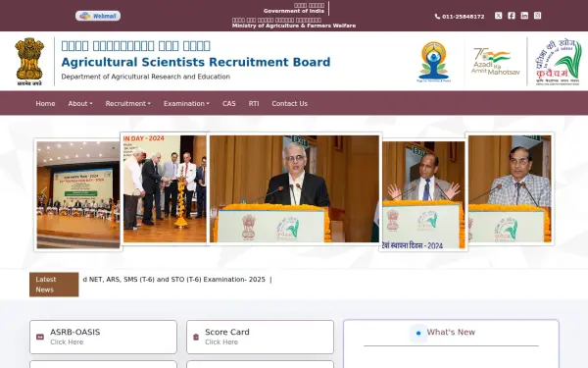This screenshot has height=368, width=588.
Task: Select the speaker with raised hands photo
Action: [423, 194]
